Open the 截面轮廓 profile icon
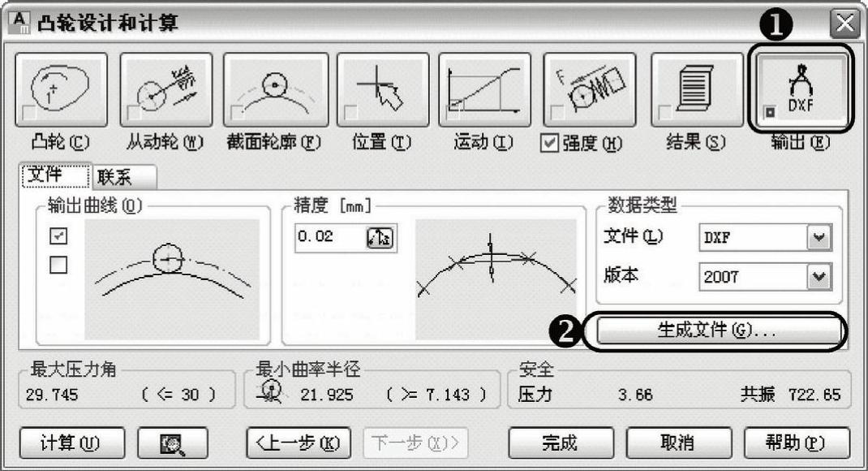 (x=275, y=88)
